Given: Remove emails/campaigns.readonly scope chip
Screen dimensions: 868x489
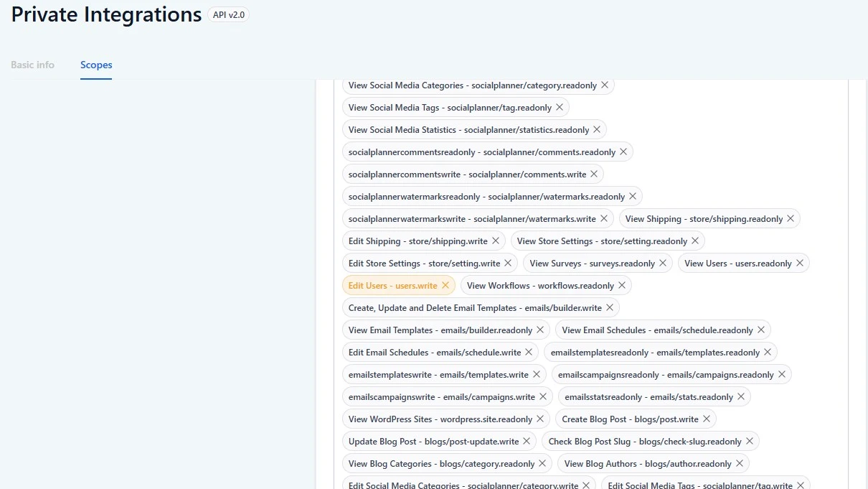Looking at the screenshot, I should point(782,375).
